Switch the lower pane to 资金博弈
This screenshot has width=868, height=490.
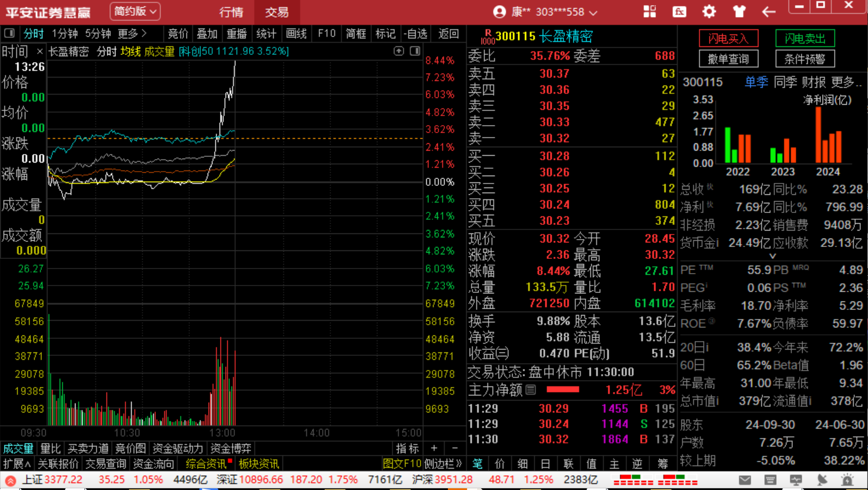(x=231, y=449)
